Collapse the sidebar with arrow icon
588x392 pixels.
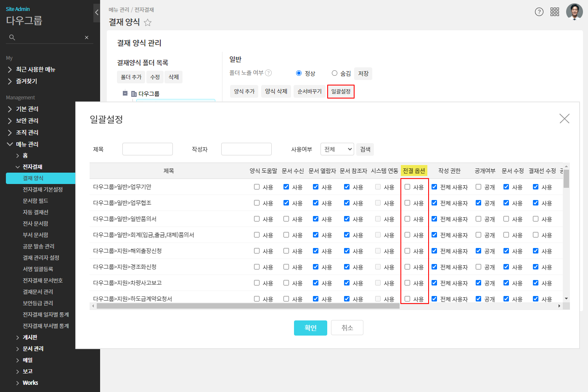coord(97,13)
